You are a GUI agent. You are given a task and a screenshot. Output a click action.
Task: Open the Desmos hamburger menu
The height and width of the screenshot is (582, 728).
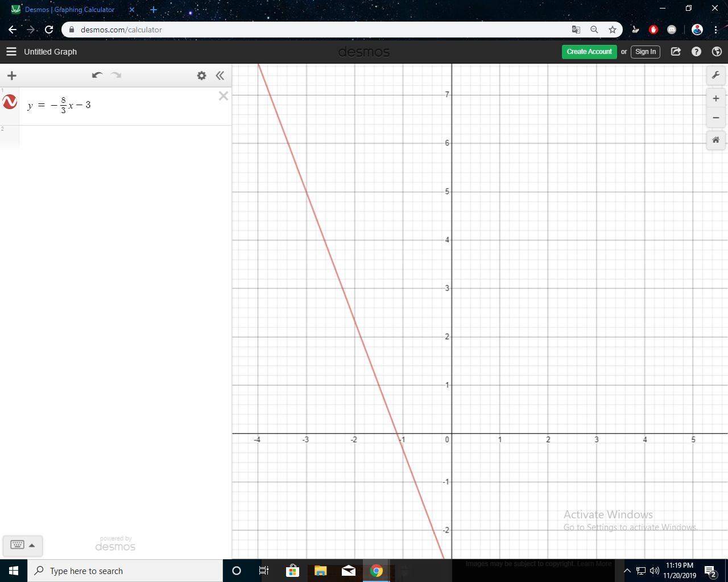[x=11, y=52]
